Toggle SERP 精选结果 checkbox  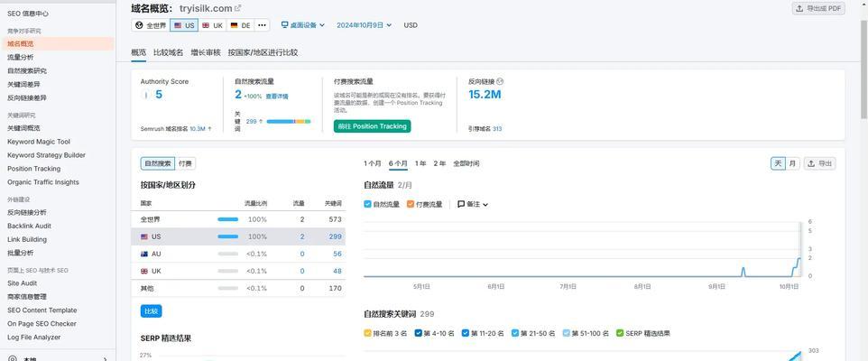[620, 333]
